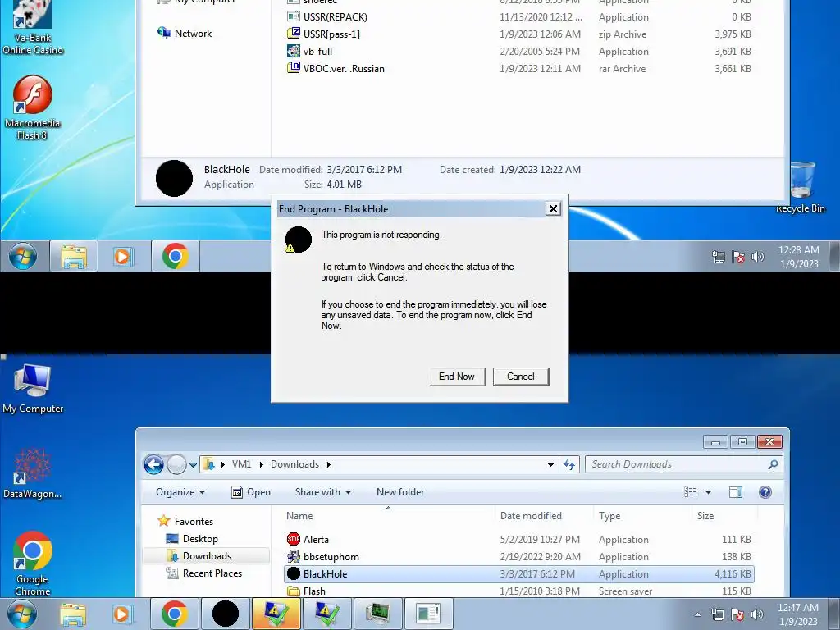Viewport: 840px width, 630px height.
Task: Click New folder in the toolbar
Action: point(400,492)
